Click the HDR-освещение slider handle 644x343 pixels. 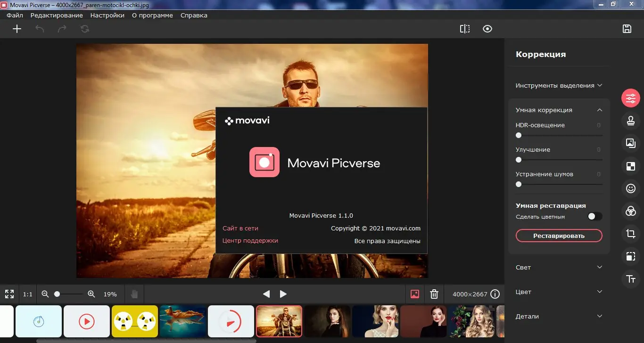519,135
